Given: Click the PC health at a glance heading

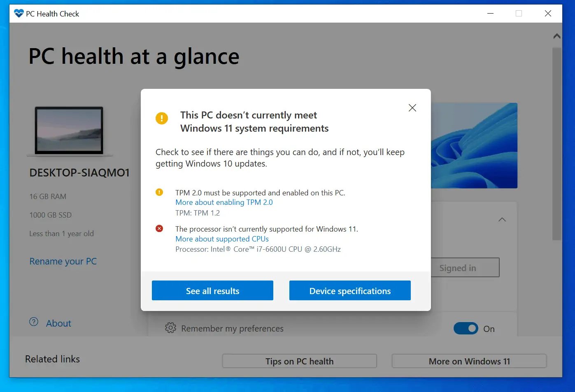Looking at the screenshot, I should 134,56.
